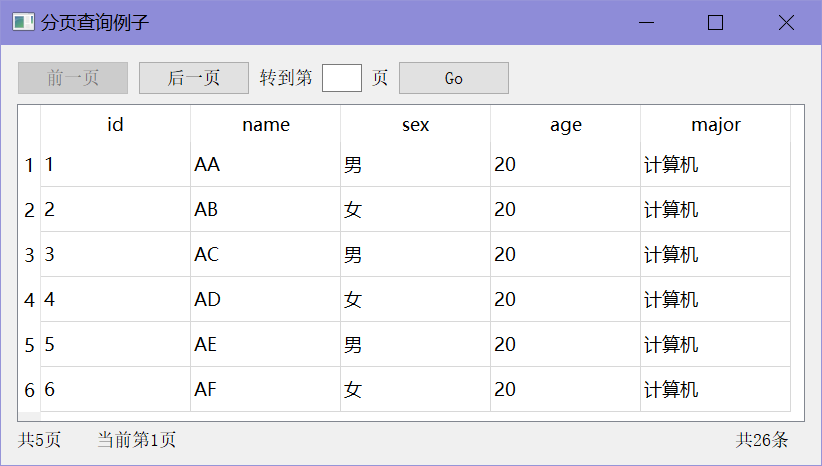Select the id cell in AE's row
822x466 pixels.
[115, 344]
